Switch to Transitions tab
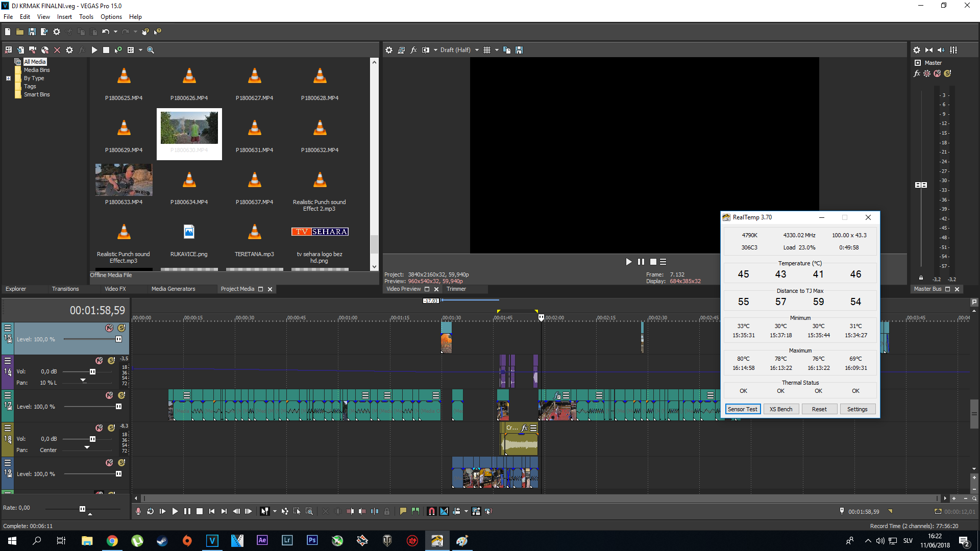This screenshot has width=980, height=551. pyautogui.click(x=65, y=289)
